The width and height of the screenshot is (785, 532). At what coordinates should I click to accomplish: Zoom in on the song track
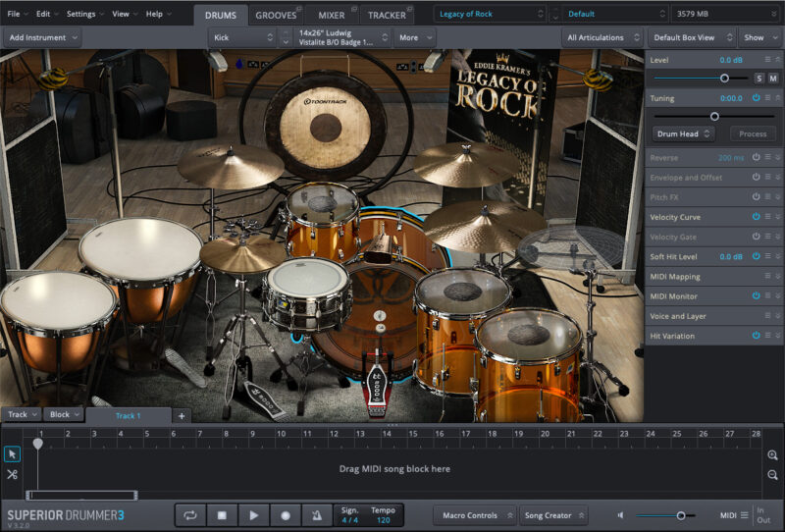coord(772,454)
